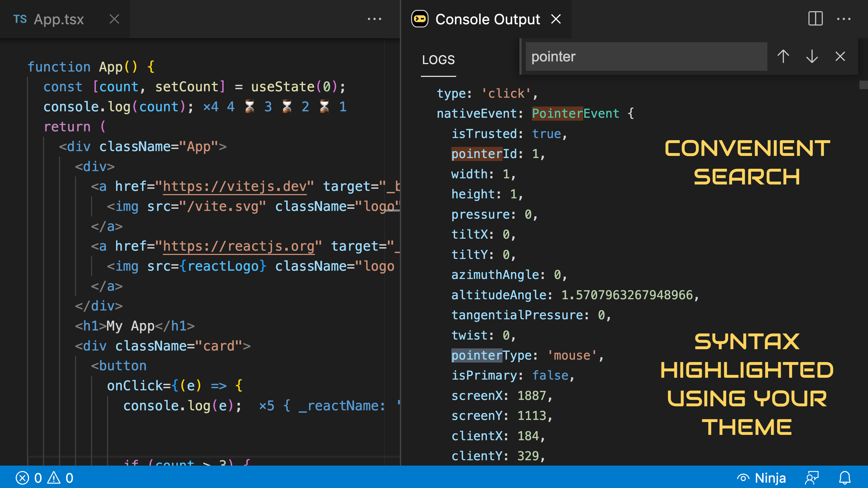This screenshot has height=488, width=868.
Task: Click the pointerId log entry
Action: 498,154
